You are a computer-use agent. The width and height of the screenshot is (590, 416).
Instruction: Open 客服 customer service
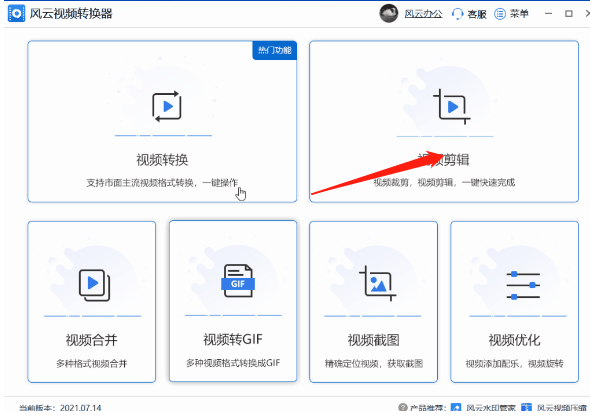pyautogui.click(x=477, y=14)
